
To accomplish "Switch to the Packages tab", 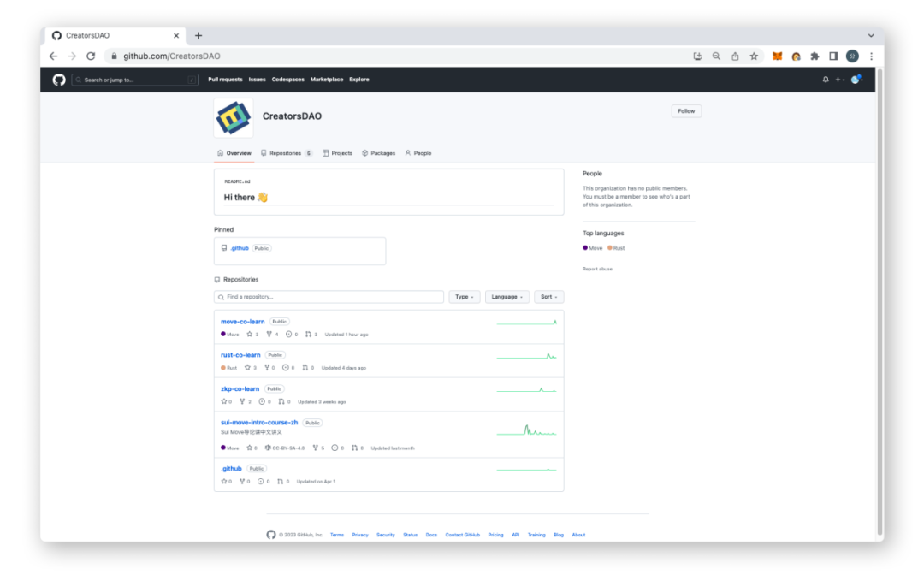I will pyautogui.click(x=378, y=153).
